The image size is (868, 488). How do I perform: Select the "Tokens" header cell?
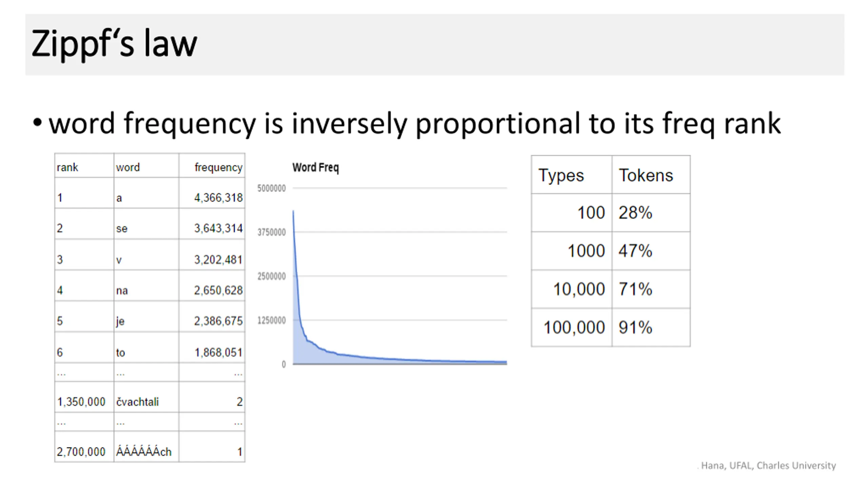pyautogui.click(x=646, y=176)
